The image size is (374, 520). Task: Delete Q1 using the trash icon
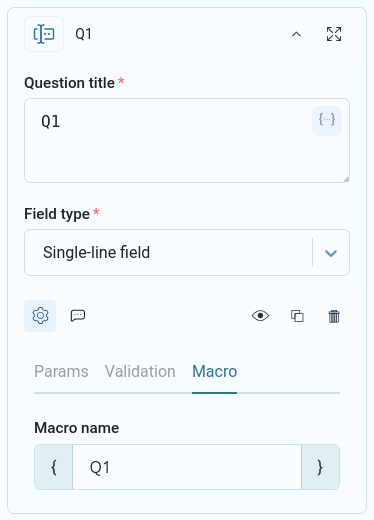(x=334, y=316)
